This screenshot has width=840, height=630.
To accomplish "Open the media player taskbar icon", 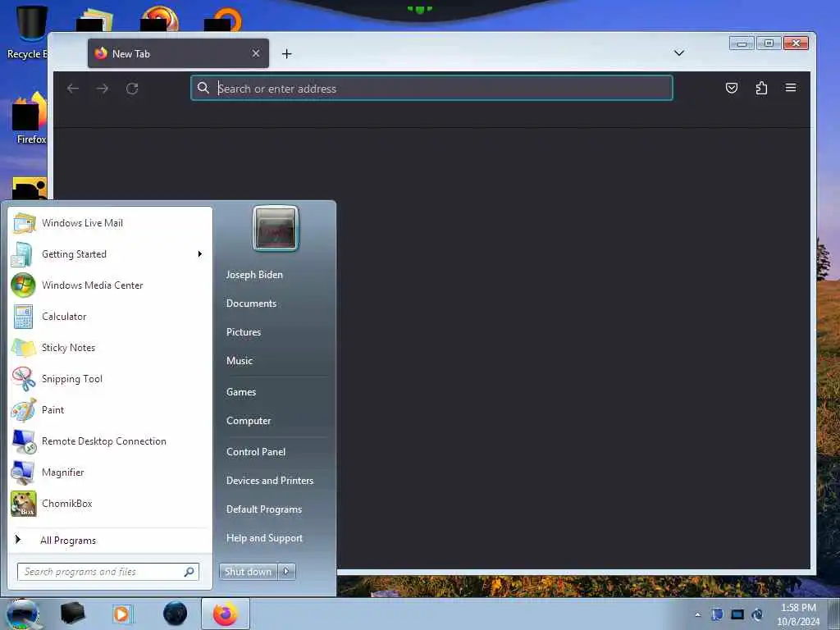I will (121, 614).
